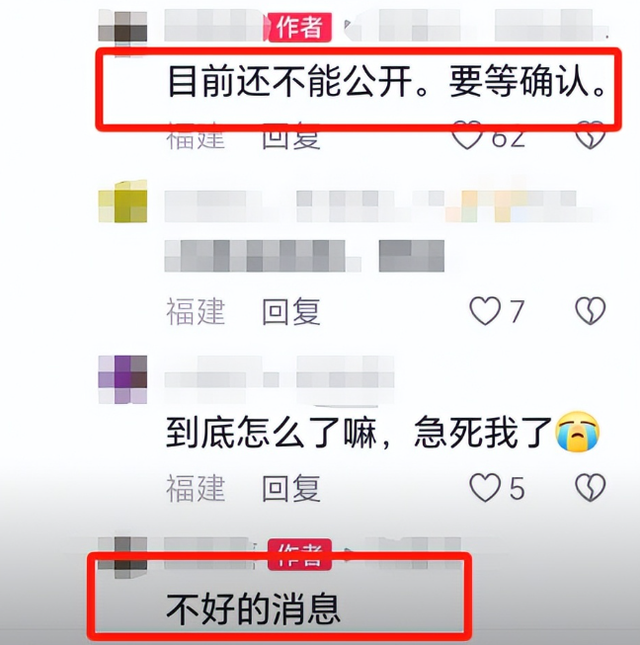Open the purple-avatar commenter's profile
640x645 pixels.
point(123,379)
